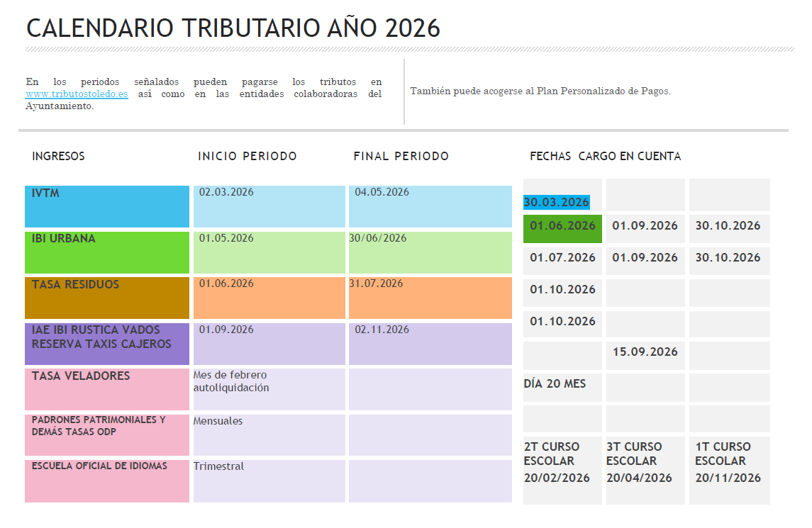Select the highlighted 30.03.2026 date cell
Image resolution: width=812 pixels, height=528 pixels.
point(555,202)
